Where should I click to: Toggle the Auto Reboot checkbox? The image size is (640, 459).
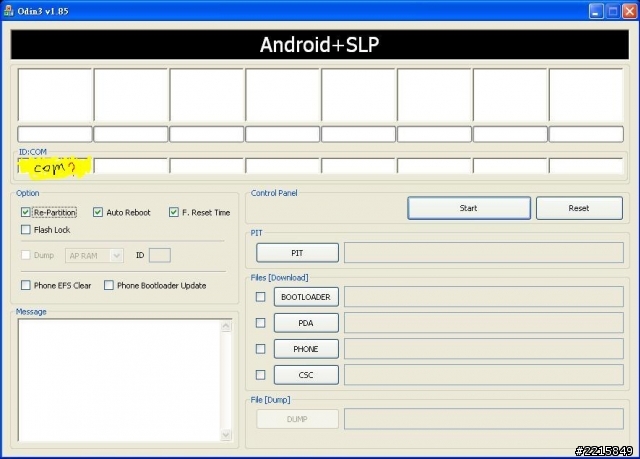click(x=98, y=212)
